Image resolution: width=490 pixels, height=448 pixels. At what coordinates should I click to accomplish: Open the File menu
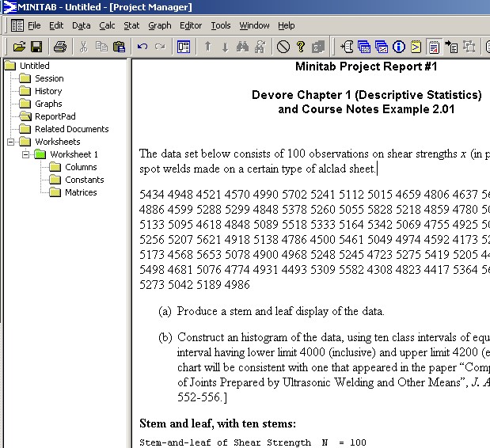pos(34,25)
